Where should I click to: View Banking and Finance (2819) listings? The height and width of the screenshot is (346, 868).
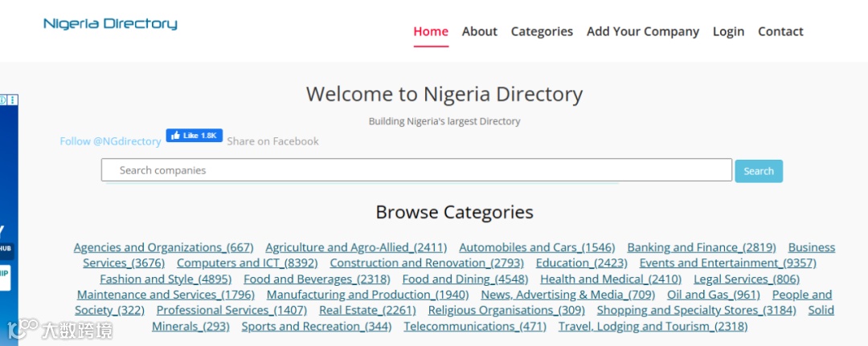(702, 247)
